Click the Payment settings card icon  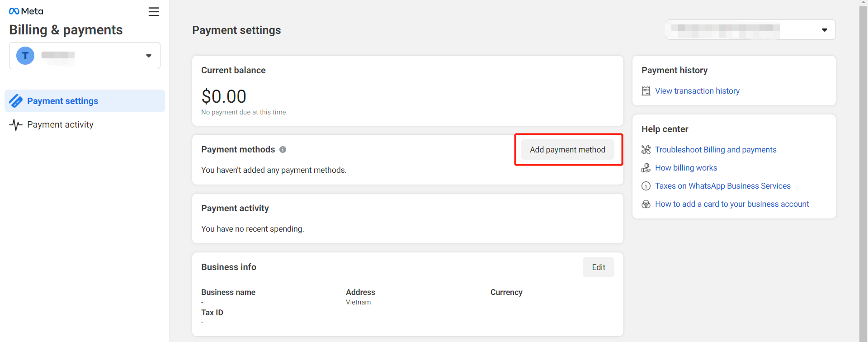pyautogui.click(x=16, y=101)
